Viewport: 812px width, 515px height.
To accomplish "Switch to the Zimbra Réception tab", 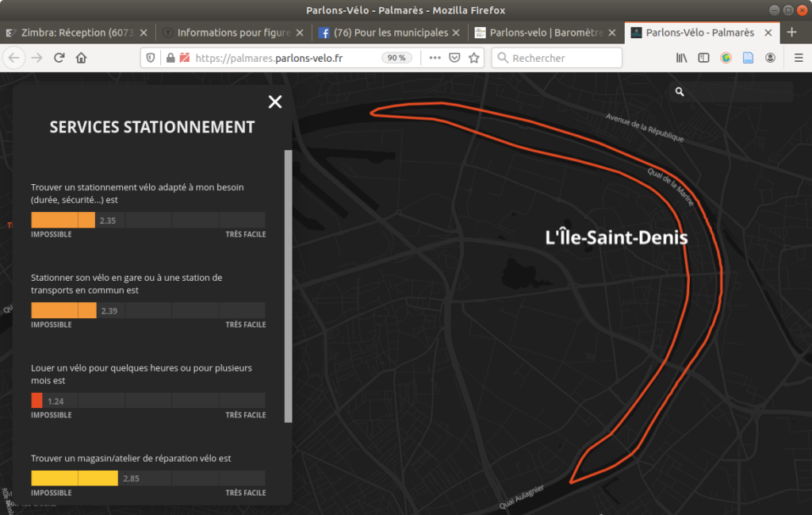I will [77, 33].
